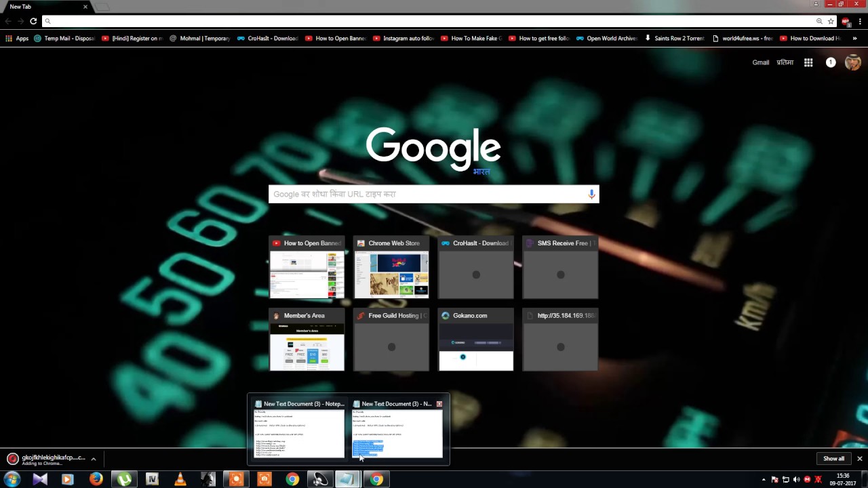
Task: Open the How To Make Fake bookmark
Action: [471, 39]
